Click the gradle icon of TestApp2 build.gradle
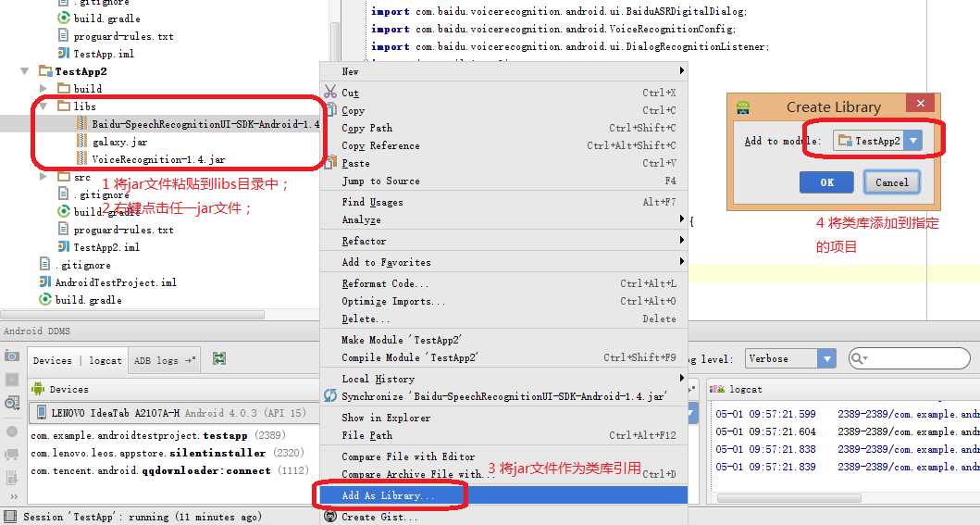980x525 pixels. click(x=63, y=211)
